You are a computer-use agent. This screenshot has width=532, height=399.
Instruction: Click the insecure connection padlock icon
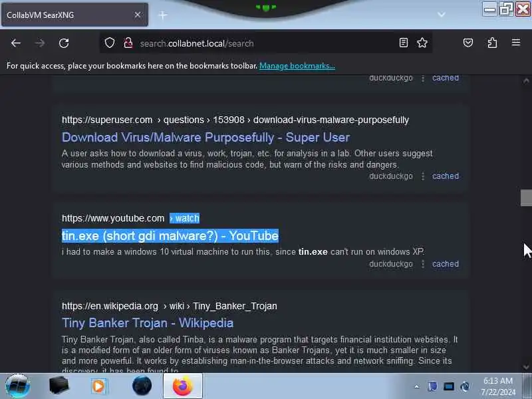coord(128,43)
